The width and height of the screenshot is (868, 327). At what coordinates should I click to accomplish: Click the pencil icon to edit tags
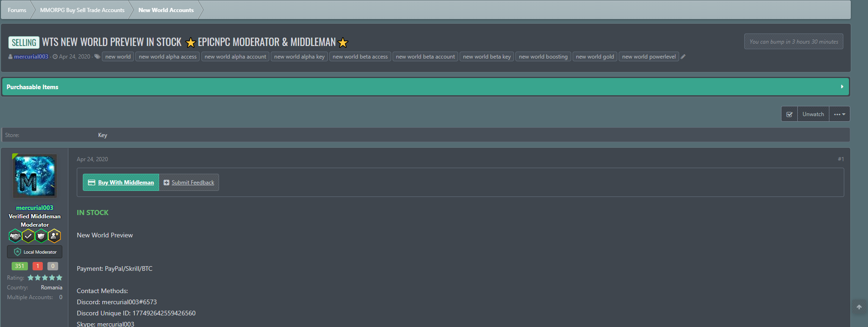coord(683,57)
